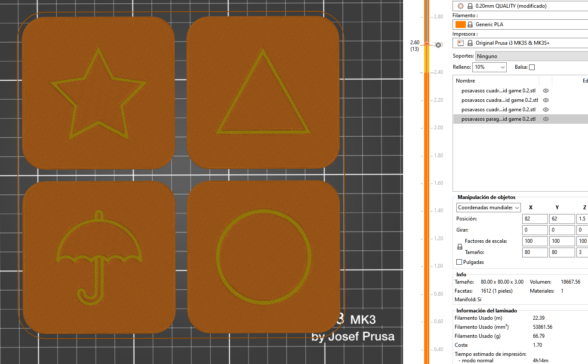Open the Soportes dropdown showing Ninguno

531,56
